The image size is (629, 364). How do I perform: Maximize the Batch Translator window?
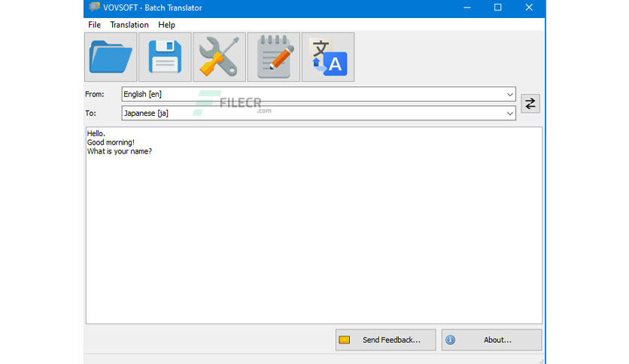tap(498, 8)
